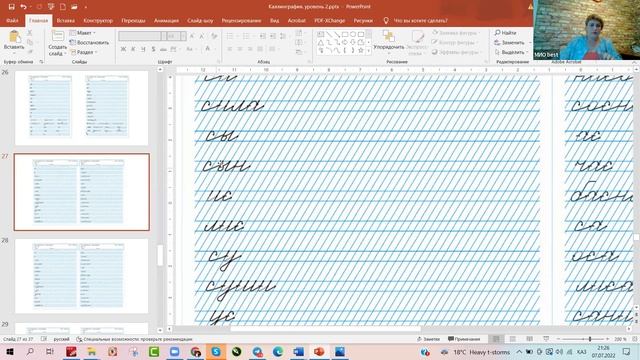Switch to the Переходы tab
Image resolution: width=640 pixels, height=360 pixels.
click(133, 20)
